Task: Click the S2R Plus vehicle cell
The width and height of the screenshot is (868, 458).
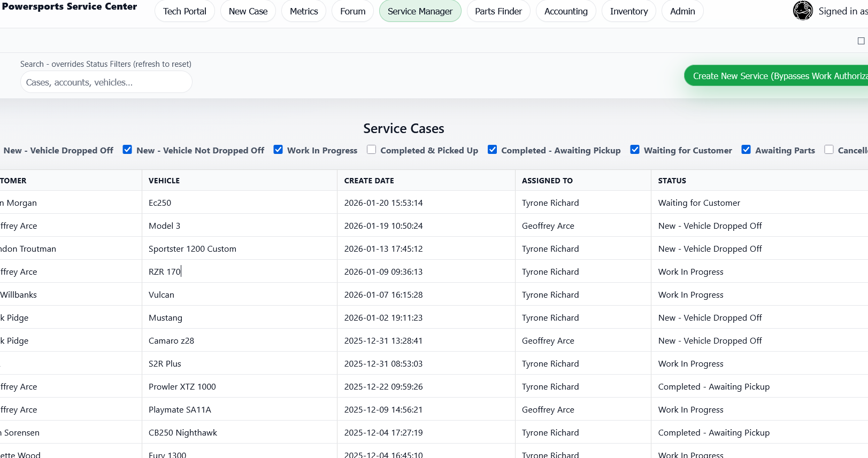Action: pos(239,363)
